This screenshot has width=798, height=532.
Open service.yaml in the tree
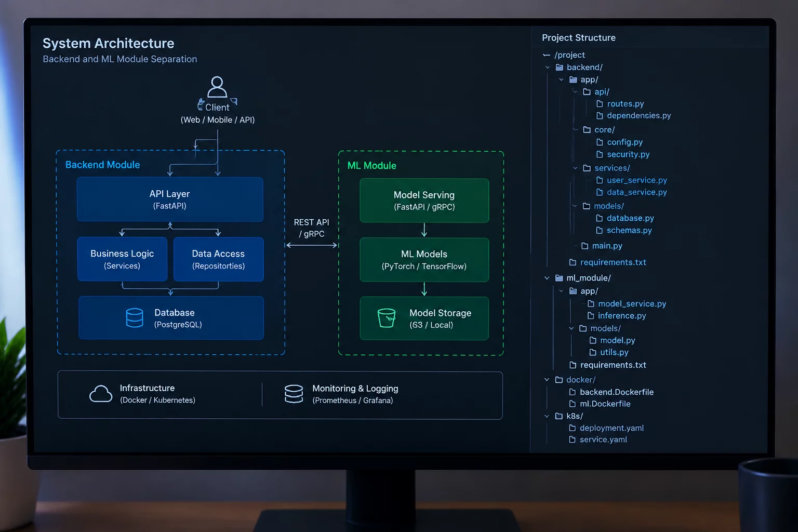pyautogui.click(x=603, y=440)
